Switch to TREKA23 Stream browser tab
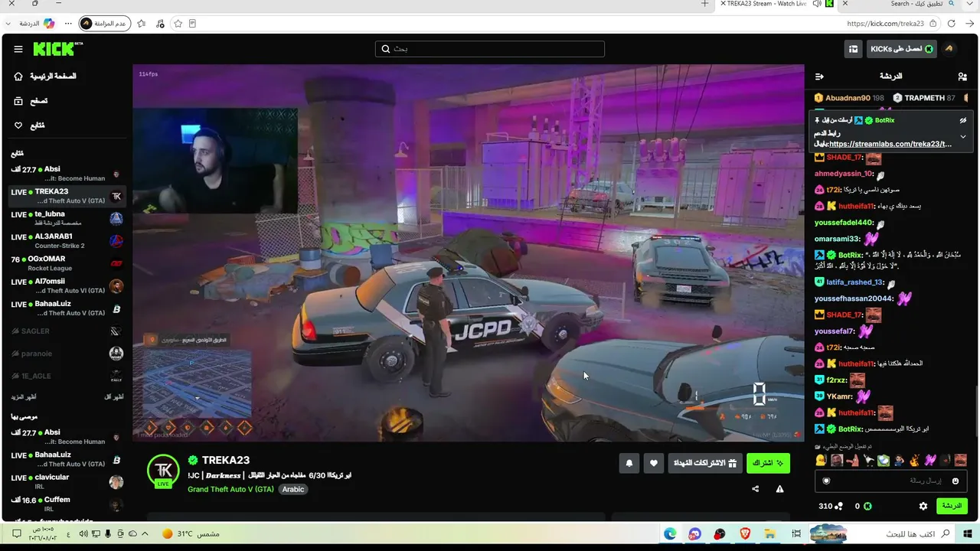Image resolution: width=980 pixels, height=551 pixels. tap(769, 4)
